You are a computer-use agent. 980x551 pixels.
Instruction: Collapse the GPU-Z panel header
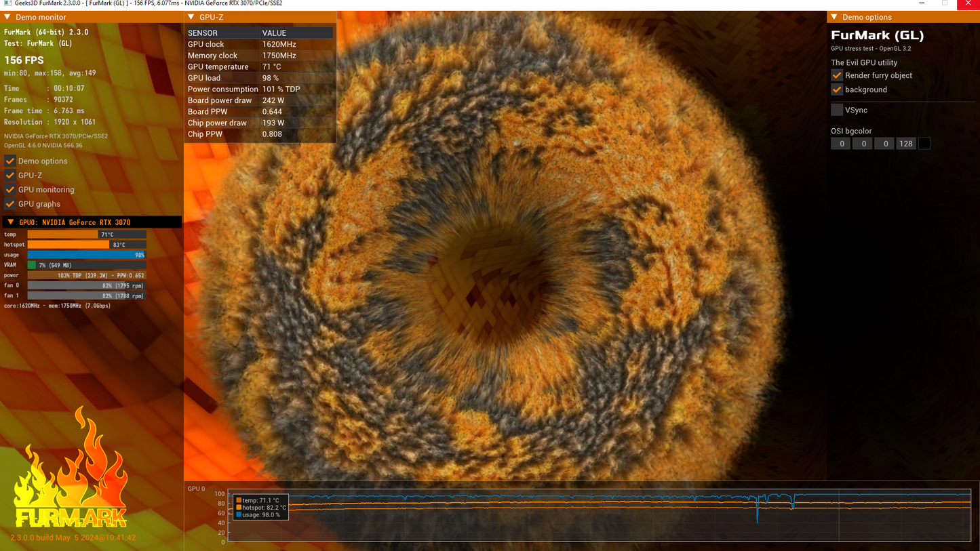(x=191, y=17)
